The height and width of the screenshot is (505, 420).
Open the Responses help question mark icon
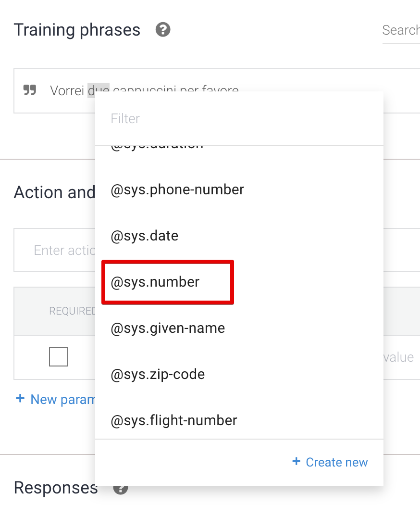pyautogui.click(x=120, y=489)
